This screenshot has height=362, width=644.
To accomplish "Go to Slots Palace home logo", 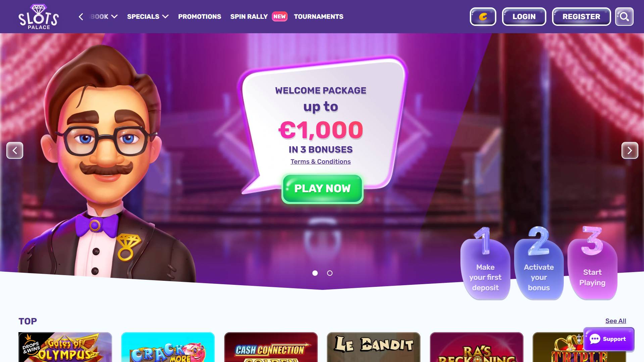I will (x=39, y=16).
